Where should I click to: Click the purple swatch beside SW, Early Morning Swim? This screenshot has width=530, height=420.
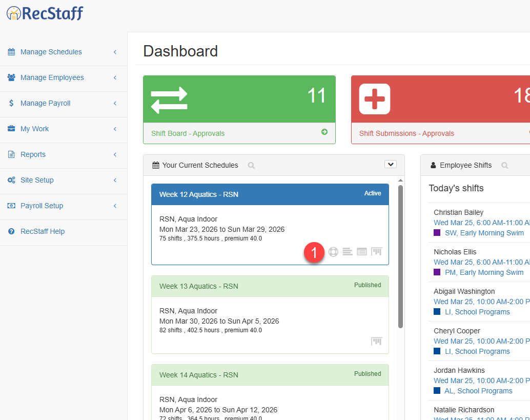(x=437, y=233)
